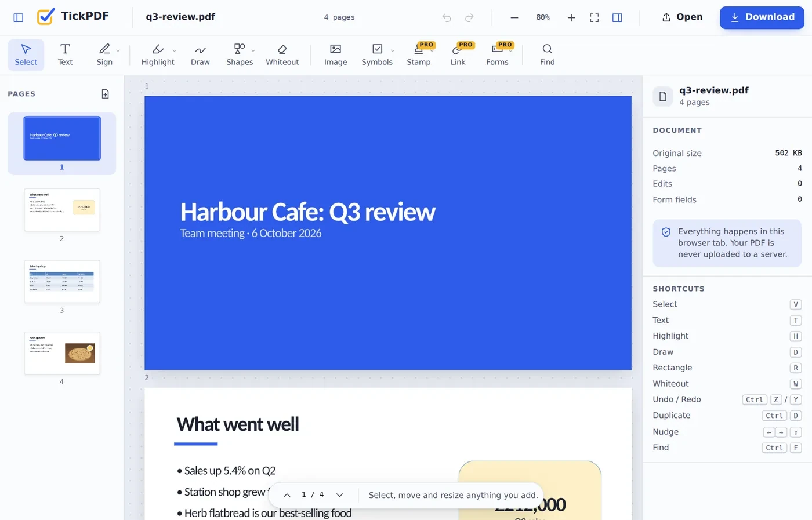The image size is (812, 520).
Task: Switch to the Draw tool
Action: click(200, 54)
